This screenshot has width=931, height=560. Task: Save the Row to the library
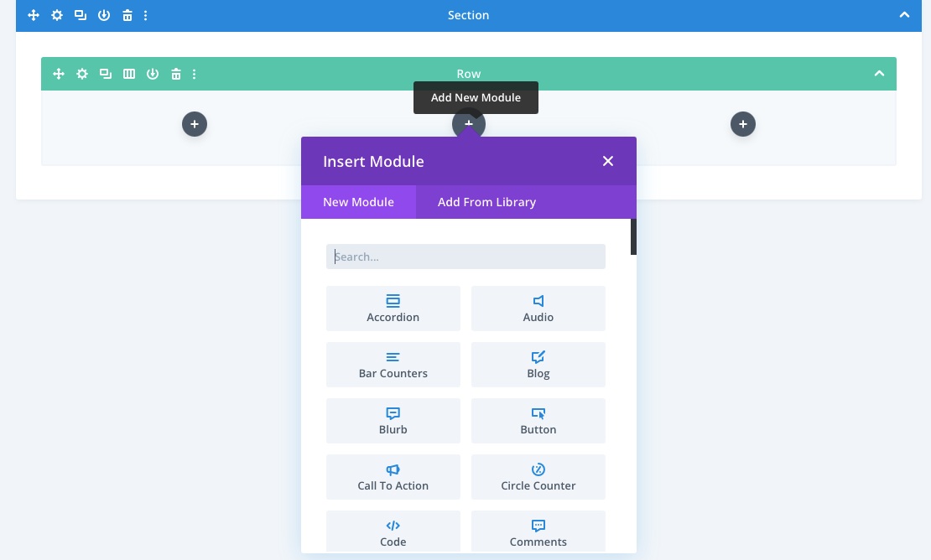coord(152,73)
